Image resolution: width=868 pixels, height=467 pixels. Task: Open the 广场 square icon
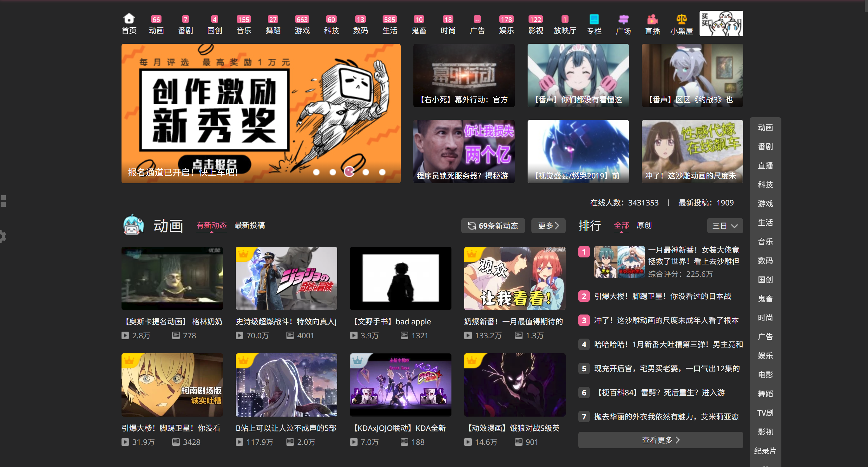coord(623,19)
